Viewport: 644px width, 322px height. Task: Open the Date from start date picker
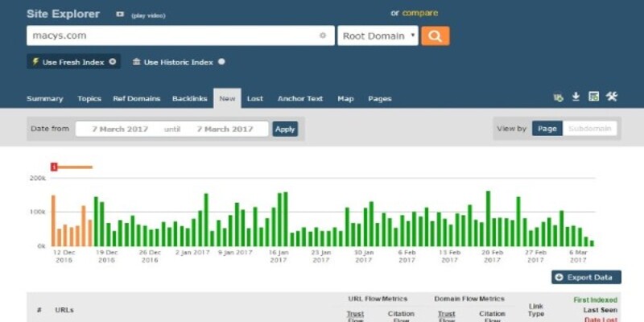pyautogui.click(x=119, y=129)
